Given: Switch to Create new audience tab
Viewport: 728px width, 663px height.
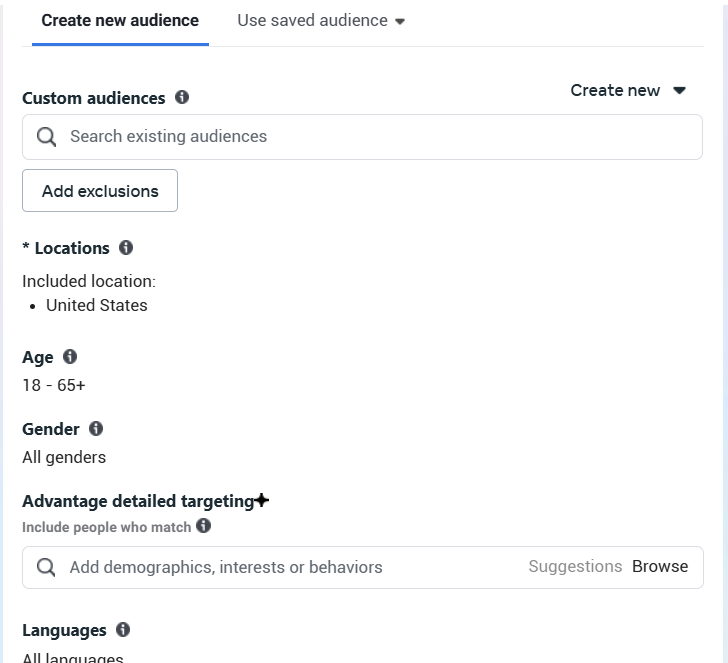Looking at the screenshot, I should [x=120, y=20].
